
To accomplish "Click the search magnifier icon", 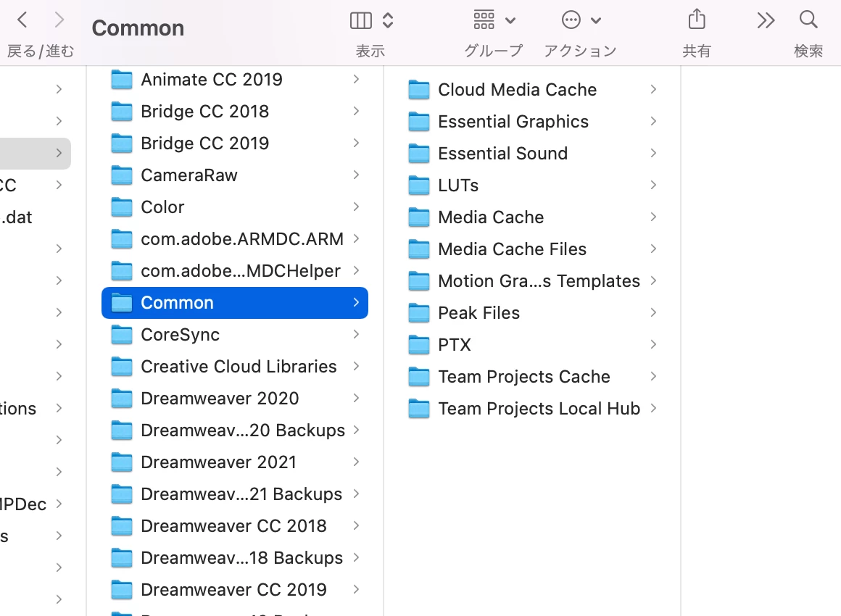I will point(808,20).
